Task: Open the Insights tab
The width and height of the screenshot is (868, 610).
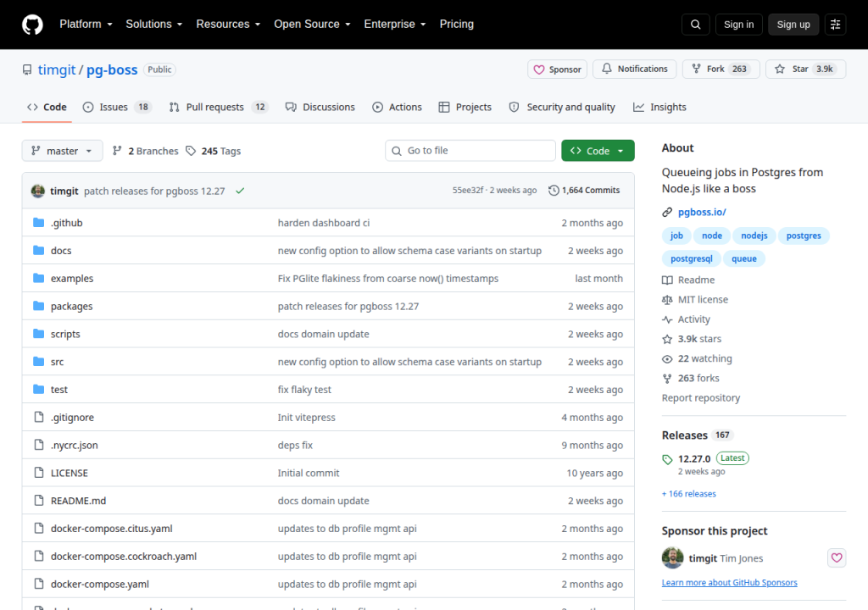Action: [x=659, y=108]
